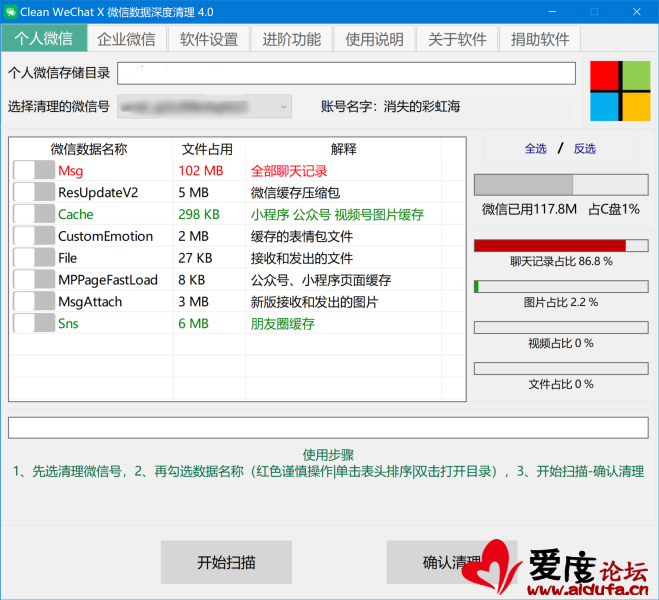This screenshot has height=600, width=659.
Task: Open the 软件设置 tab
Action: pyautogui.click(x=209, y=39)
